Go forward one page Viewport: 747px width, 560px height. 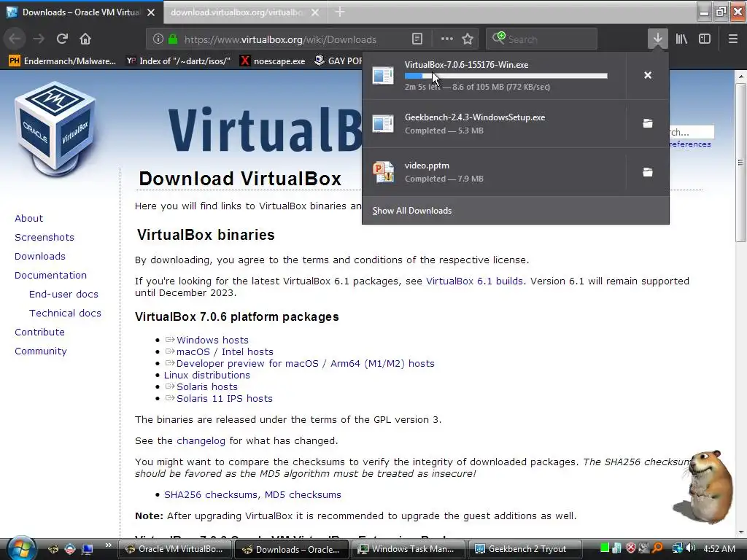39,39
